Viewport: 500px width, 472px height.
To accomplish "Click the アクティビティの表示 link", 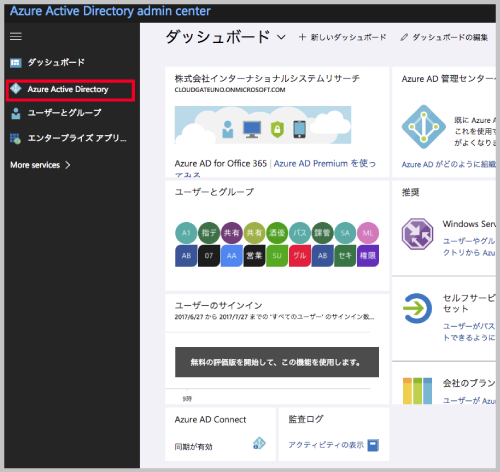I will [326, 445].
